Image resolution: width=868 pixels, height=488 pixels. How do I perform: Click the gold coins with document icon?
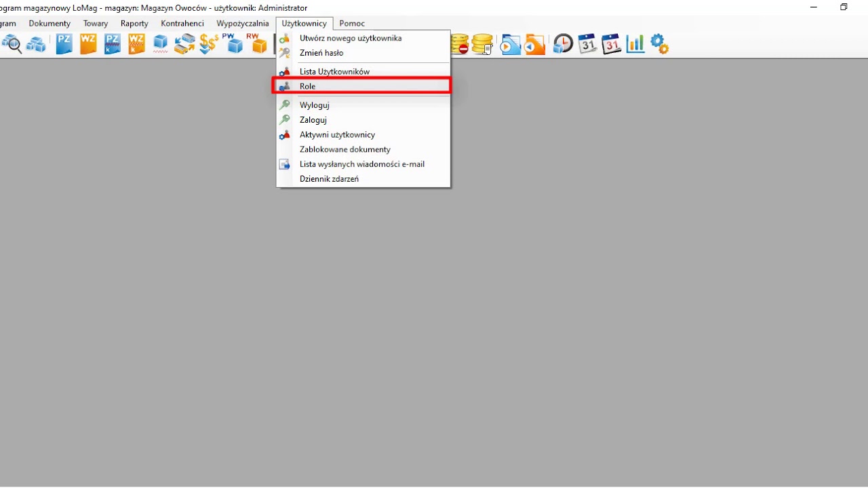tap(482, 44)
